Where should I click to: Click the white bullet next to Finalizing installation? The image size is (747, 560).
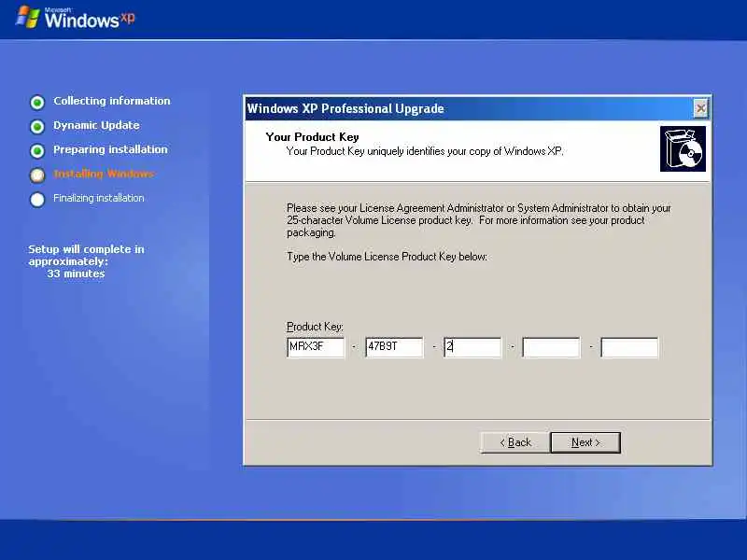[37, 199]
